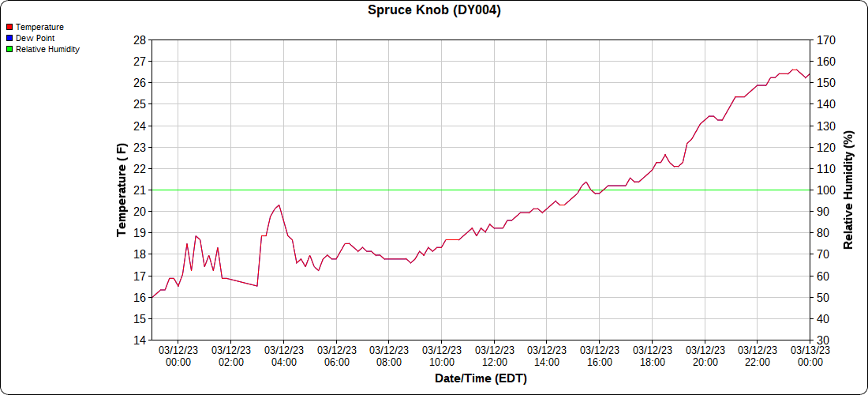The width and height of the screenshot is (868, 395).
Task: Click the red Temperature legend swatch
Action: 9,27
